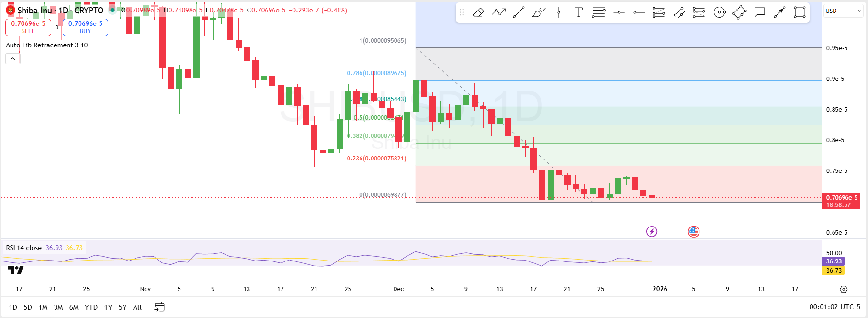Select the Rotated Rectangle tool

point(739,12)
